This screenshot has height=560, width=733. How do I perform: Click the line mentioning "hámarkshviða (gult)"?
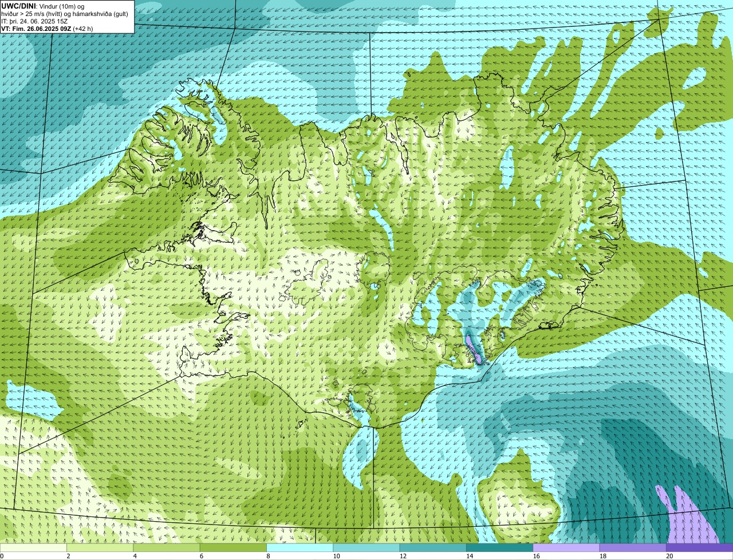[x=65, y=13]
